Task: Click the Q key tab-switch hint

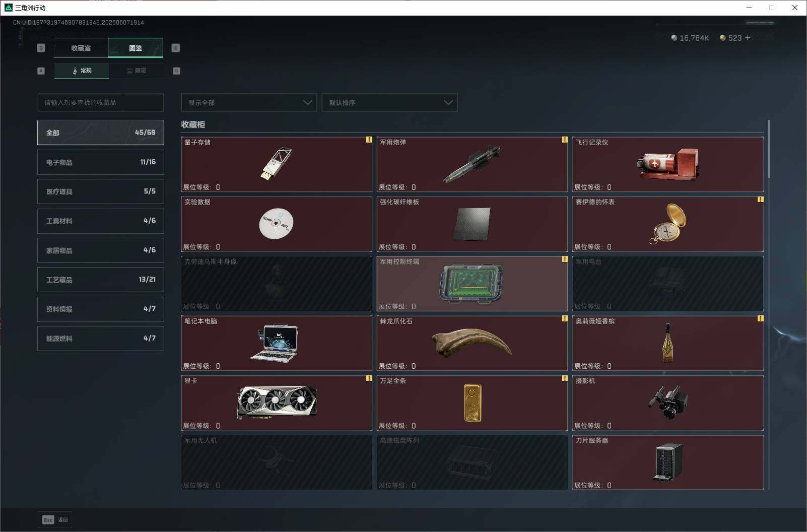Action: (x=41, y=48)
